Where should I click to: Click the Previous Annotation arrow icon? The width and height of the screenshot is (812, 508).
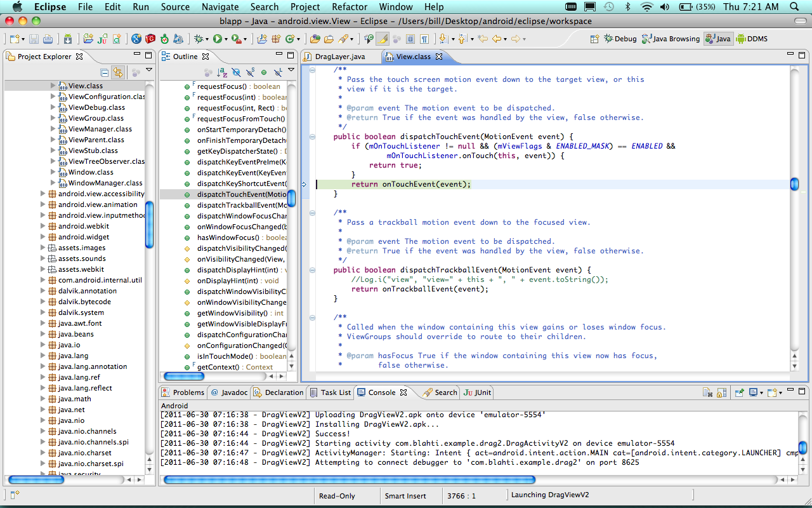[462, 39]
